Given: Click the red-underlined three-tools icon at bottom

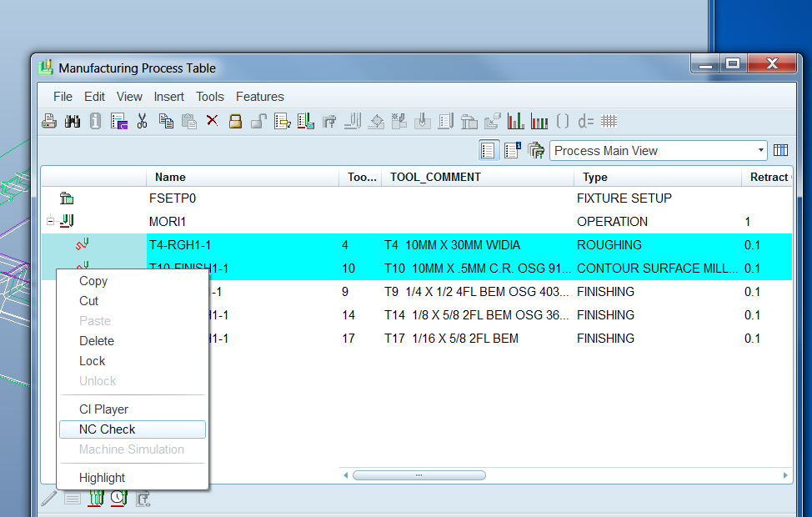Looking at the screenshot, I should pyautogui.click(x=96, y=499).
